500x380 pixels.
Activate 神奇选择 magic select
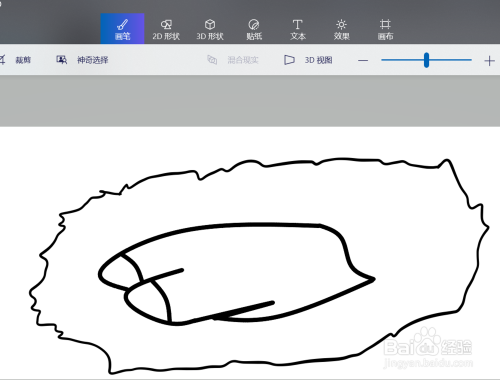(82, 60)
